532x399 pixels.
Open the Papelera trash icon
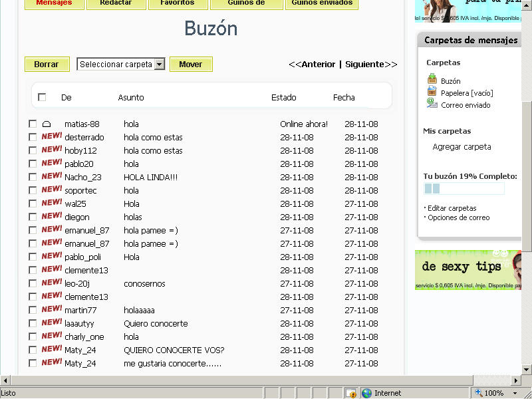[x=432, y=91]
